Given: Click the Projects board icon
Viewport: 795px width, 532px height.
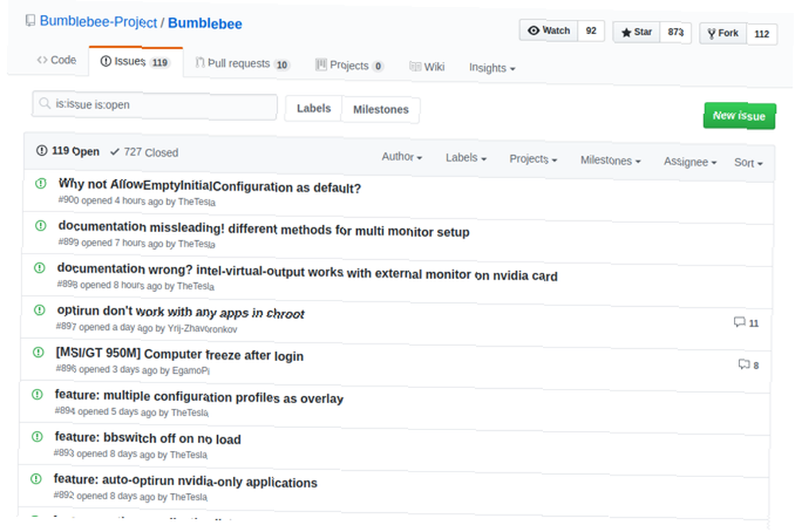Looking at the screenshot, I should [x=320, y=64].
